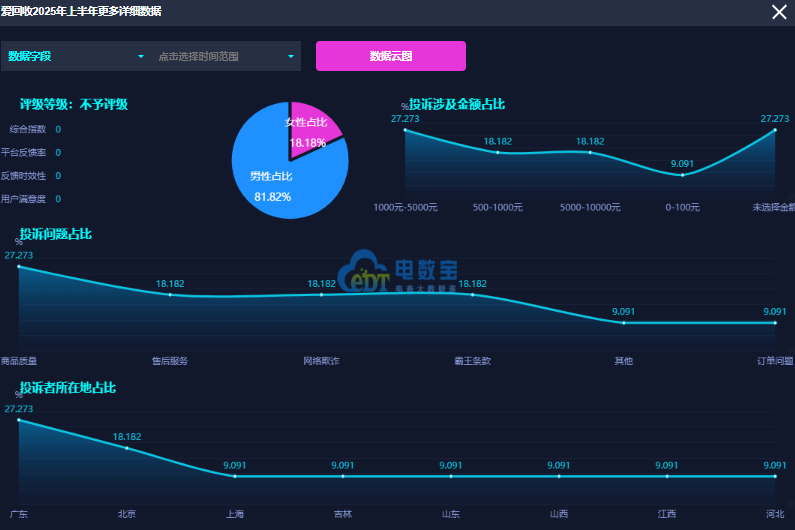
Task: Open the 数据字段 dropdown
Action: click(76, 56)
